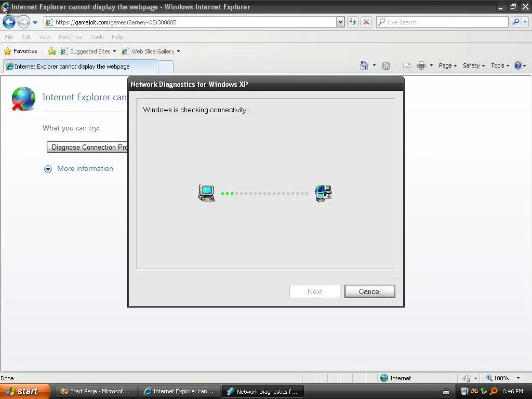Viewport: 532px width, 399px height.
Task: Expand the Home button dropdown arrow
Action: (x=374, y=65)
